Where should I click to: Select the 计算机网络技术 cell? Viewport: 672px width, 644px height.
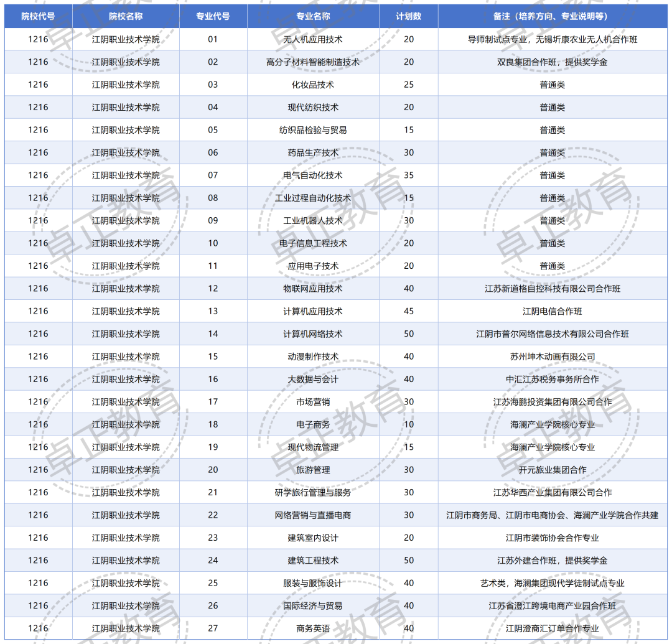click(x=313, y=334)
